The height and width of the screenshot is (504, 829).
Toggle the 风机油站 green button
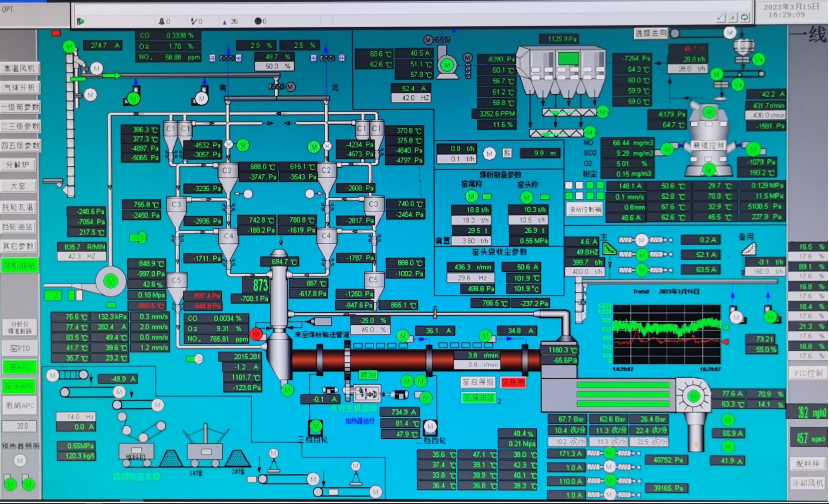[x=20, y=265]
